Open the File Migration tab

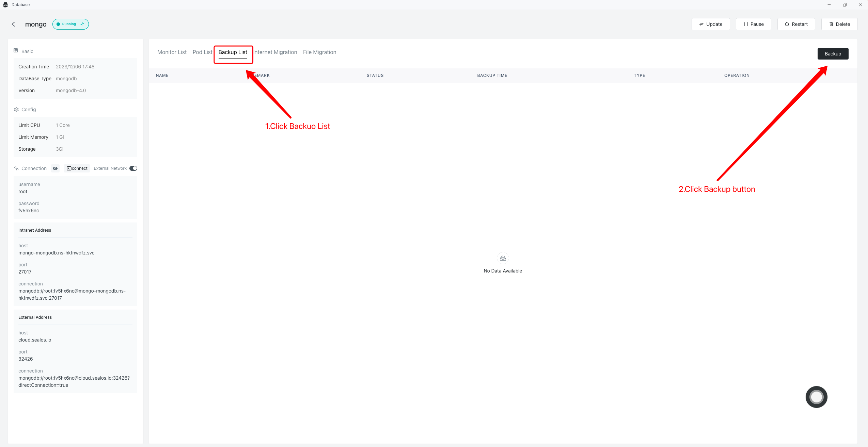(319, 52)
